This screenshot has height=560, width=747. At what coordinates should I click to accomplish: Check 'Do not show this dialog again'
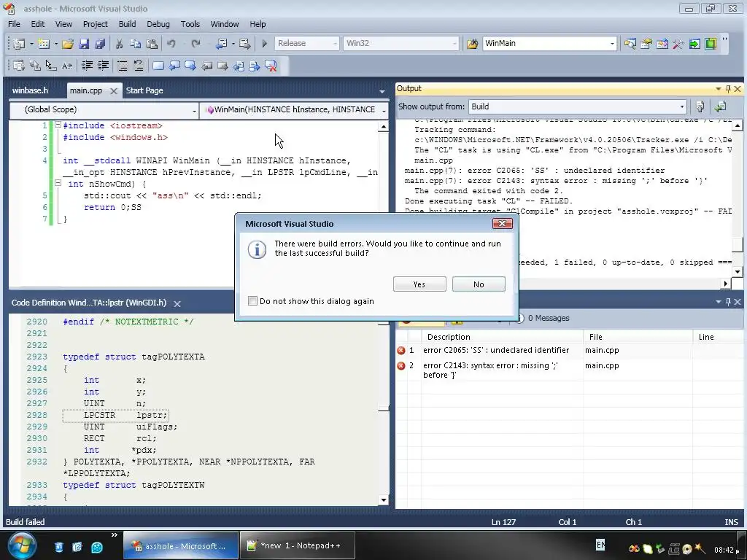(x=252, y=301)
